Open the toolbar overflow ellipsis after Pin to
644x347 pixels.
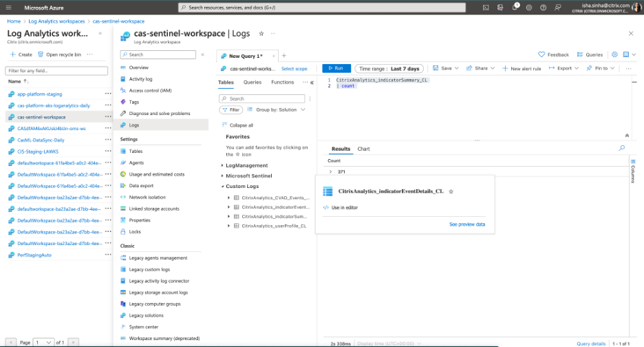tap(628, 68)
